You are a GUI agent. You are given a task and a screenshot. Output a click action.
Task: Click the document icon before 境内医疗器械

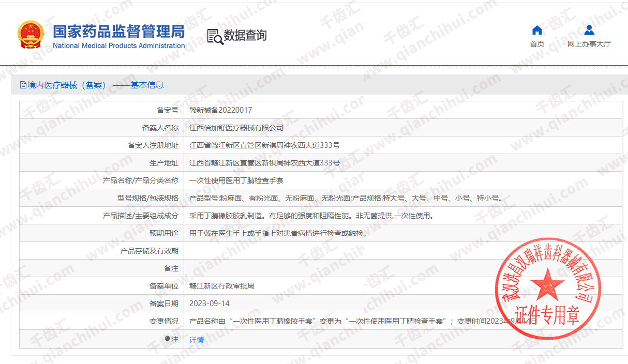[x=23, y=85]
